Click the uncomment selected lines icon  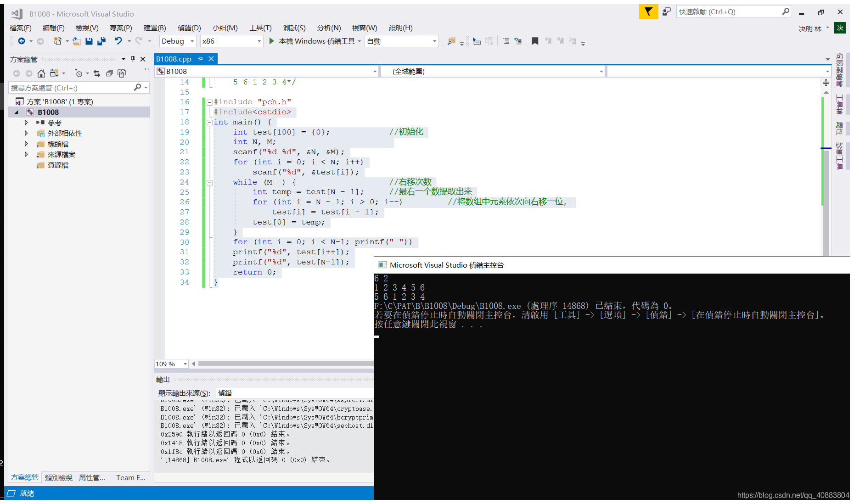tap(518, 41)
